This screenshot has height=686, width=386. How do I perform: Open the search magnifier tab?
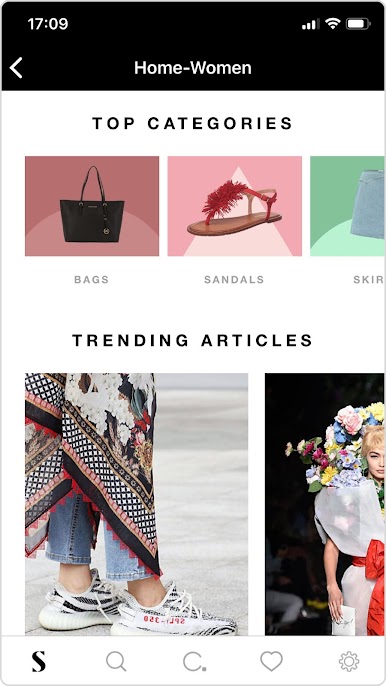coord(116,662)
